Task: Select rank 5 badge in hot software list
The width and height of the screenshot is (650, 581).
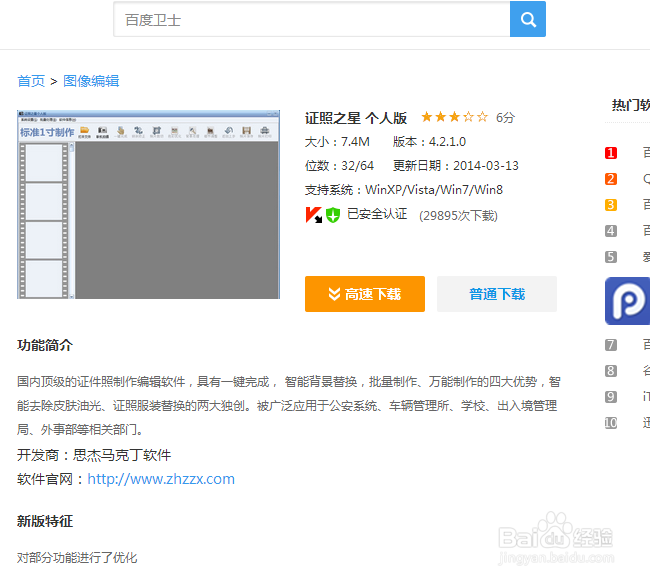Action: [x=611, y=257]
